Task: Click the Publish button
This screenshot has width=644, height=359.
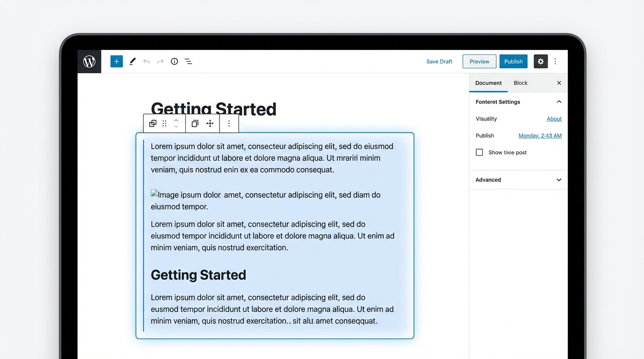Action: click(513, 61)
